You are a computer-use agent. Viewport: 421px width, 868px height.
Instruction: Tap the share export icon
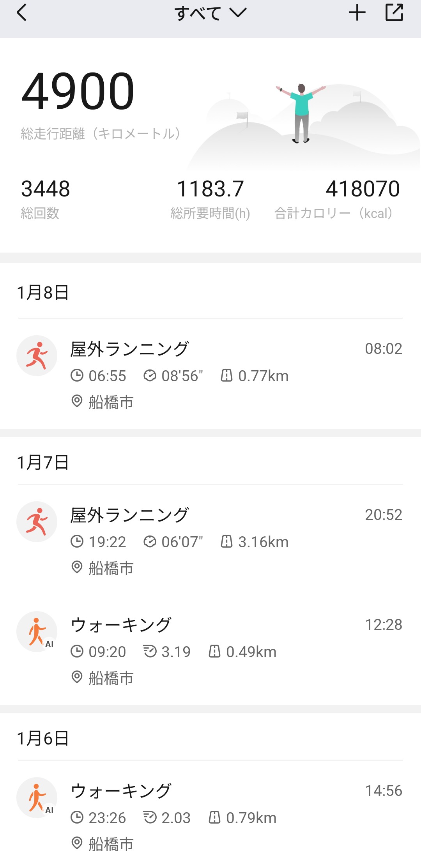pos(394,13)
